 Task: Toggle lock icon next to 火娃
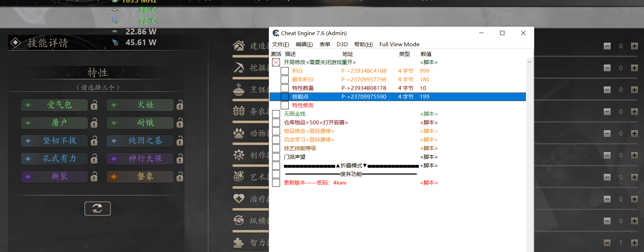[180, 105]
